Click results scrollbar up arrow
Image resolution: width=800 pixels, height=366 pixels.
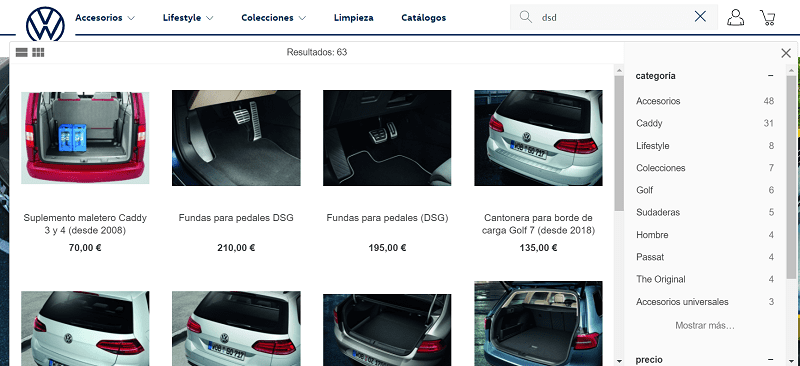point(619,70)
